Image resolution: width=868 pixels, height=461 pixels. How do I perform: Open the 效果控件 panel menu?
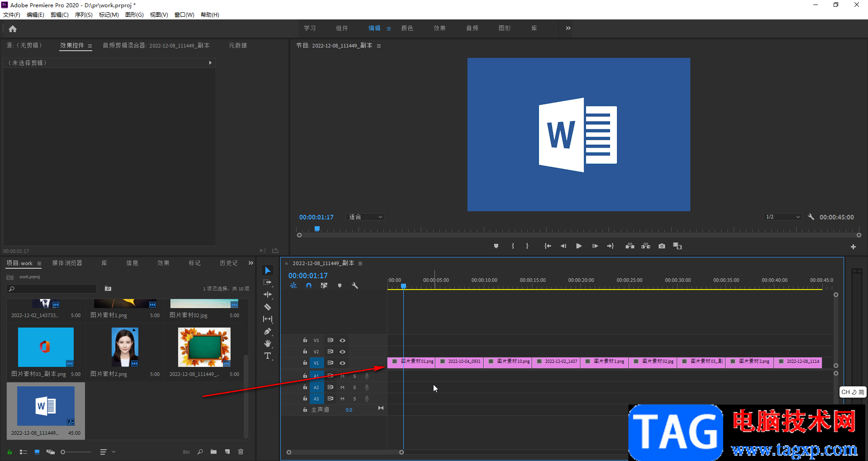pyautogui.click(x=90, y=46)
